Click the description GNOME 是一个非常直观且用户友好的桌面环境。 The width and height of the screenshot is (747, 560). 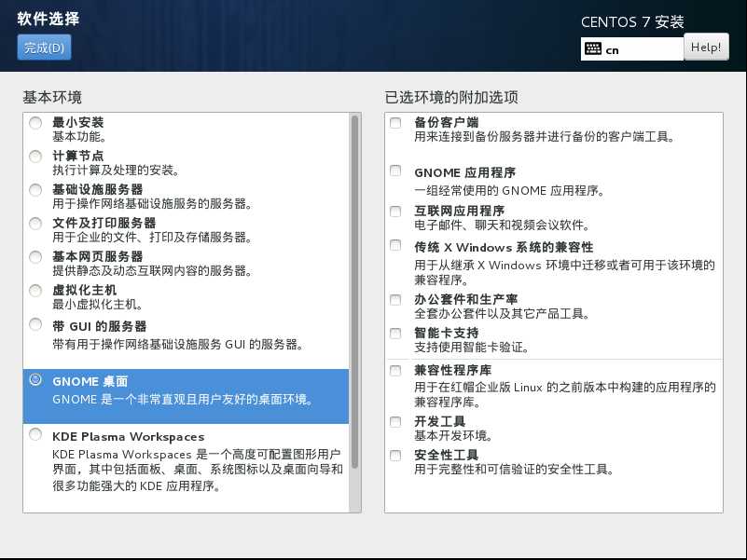pos(183,399)
